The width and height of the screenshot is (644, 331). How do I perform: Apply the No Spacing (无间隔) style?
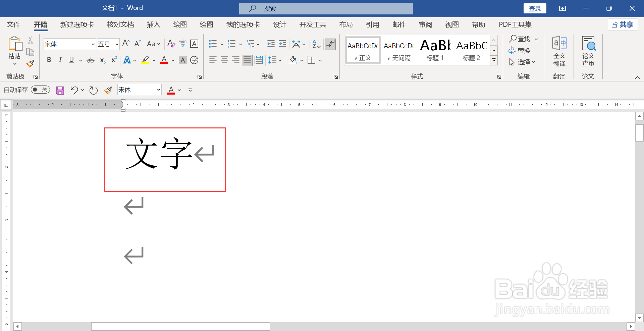point(399,50)
